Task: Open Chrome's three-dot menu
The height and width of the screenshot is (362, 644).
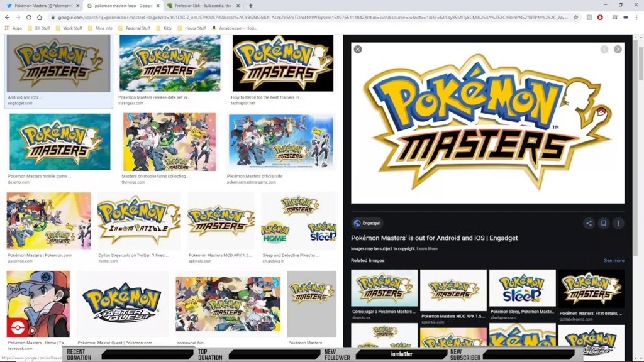Action: pos(637,18)
